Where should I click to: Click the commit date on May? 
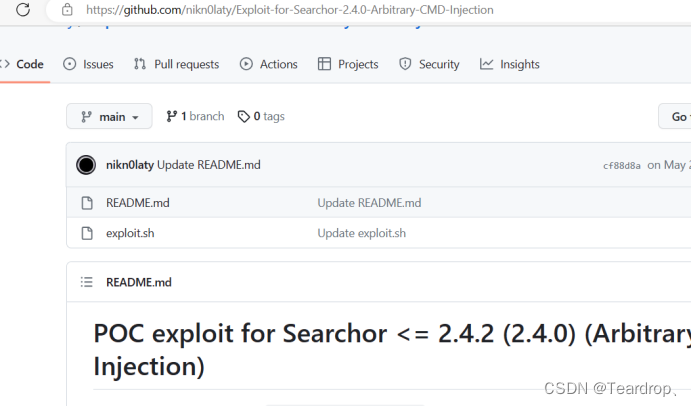669,165
